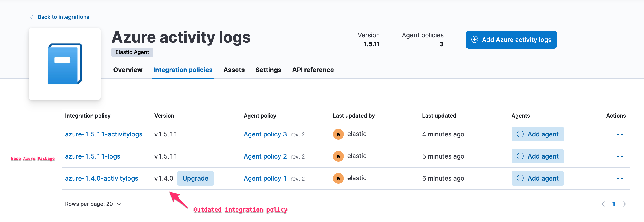Click the back chevron beside Back to integrations

pos(31,17)
